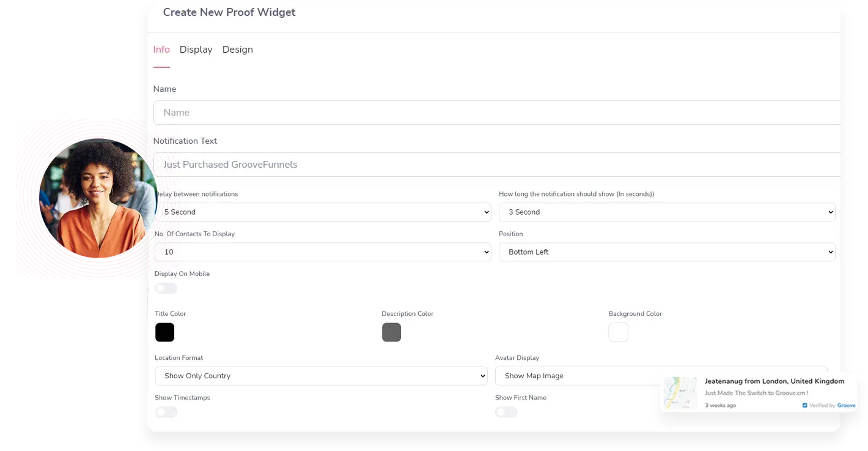Click the map thumbnail in the notification popup
868x451 pixels.
[680, 393]
